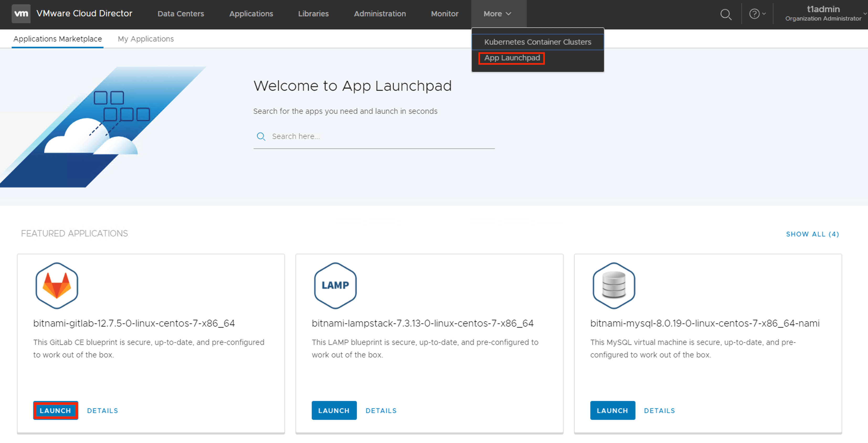Launch the bitnami-lampstack application
Viewport: 868px width, 443px height.
point(334,410)
